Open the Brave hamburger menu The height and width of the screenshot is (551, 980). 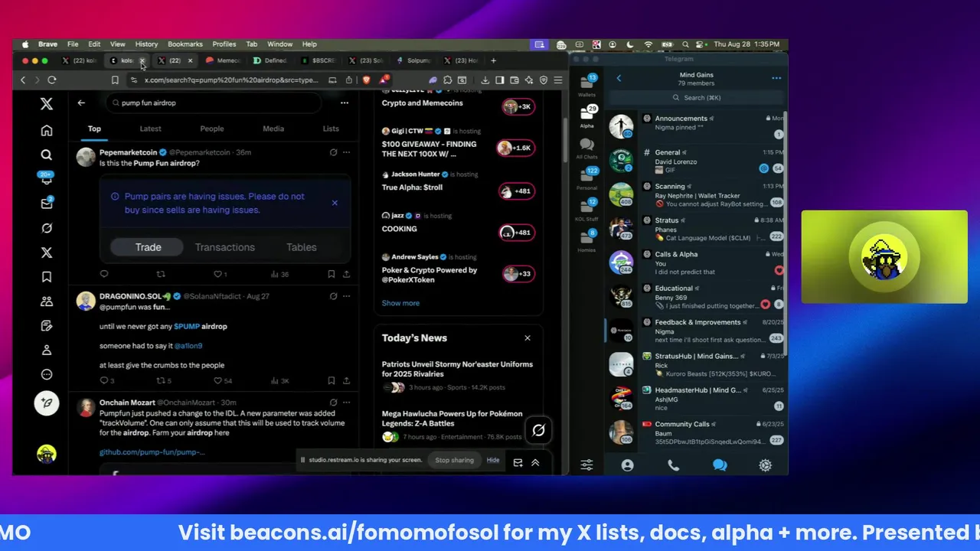click(558, 80)
